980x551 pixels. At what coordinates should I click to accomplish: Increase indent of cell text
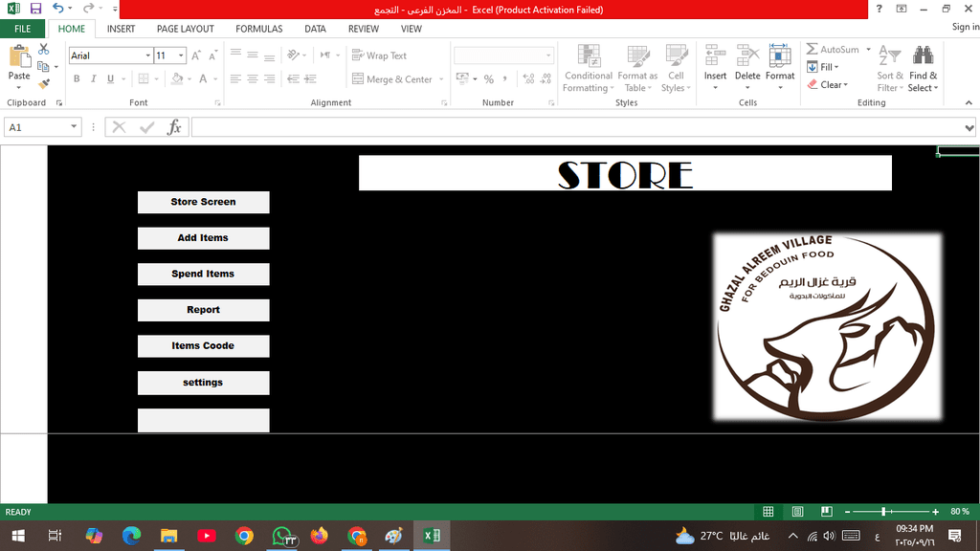(x=310, y=78)
